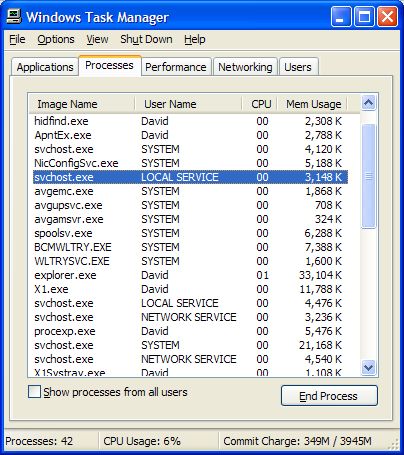Select the WLTRYSVC.EXE process
404x455 pixels.
coord(190,261)
